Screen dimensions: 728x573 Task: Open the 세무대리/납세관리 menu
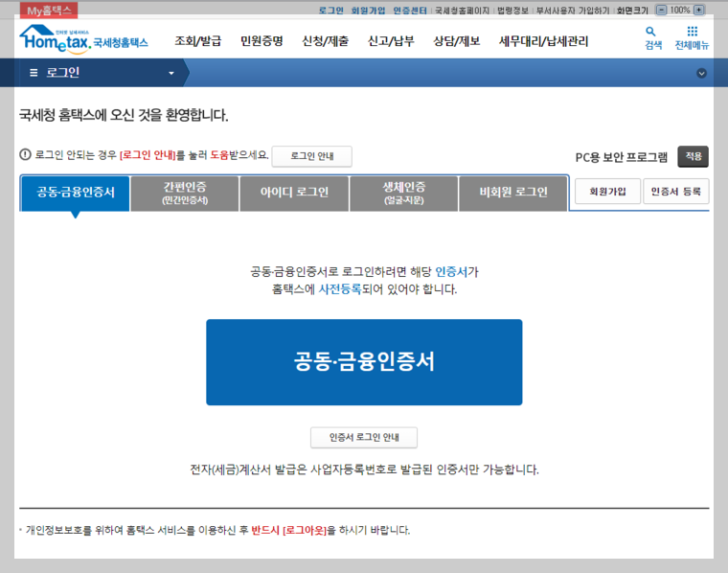[x=543, y=41]
